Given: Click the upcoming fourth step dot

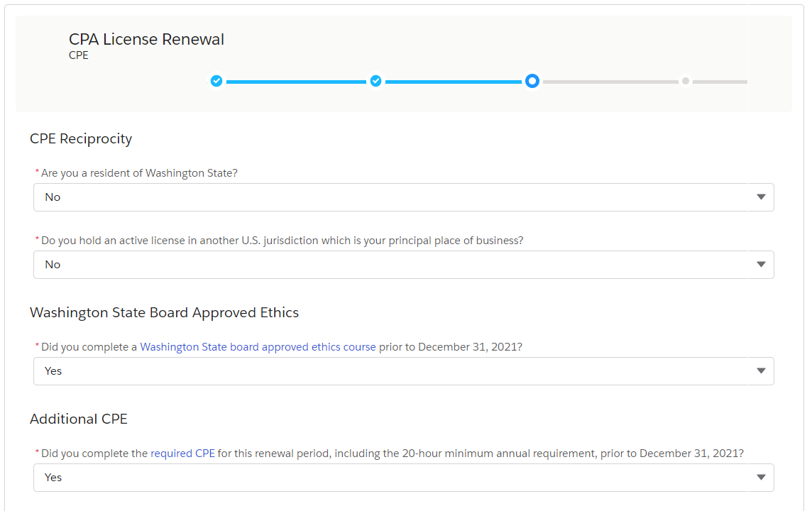Looking at the screenshot, I should 686,81.
